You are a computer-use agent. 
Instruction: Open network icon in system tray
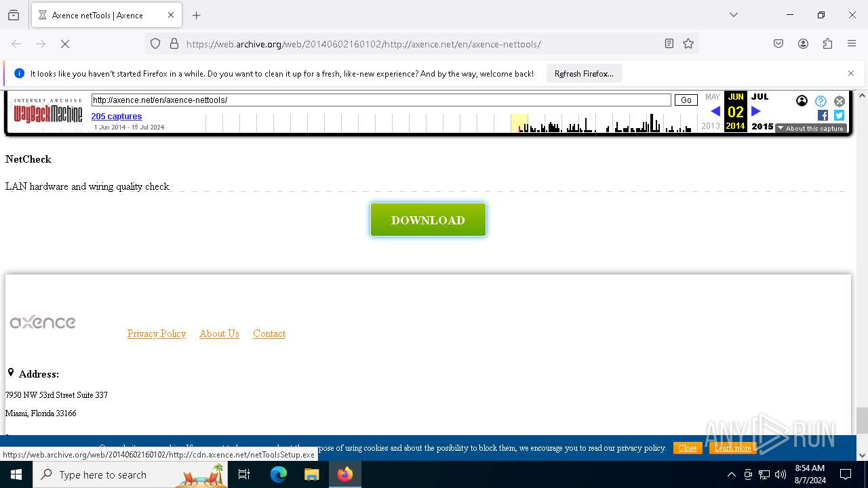(x=764, y=474)
